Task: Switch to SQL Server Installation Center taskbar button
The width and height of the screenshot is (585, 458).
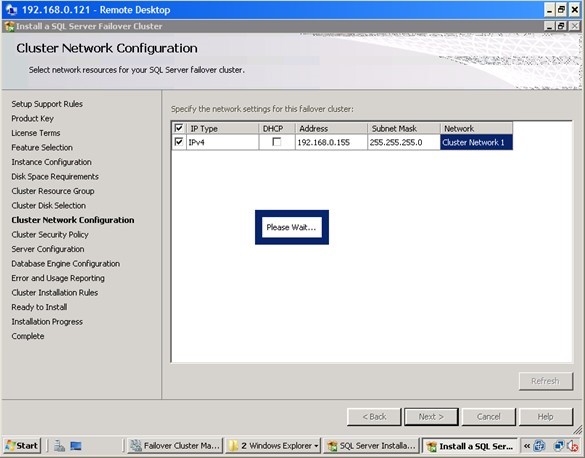Action: [x=372, y=446]
